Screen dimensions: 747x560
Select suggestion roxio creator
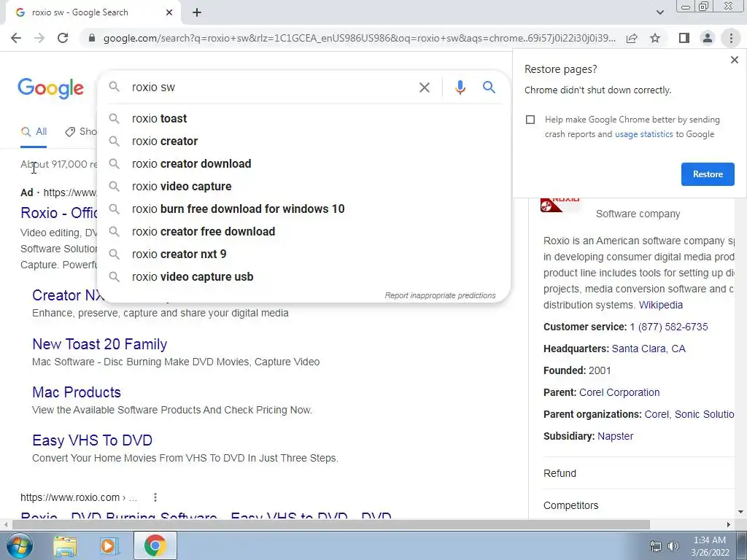[304, 141]
